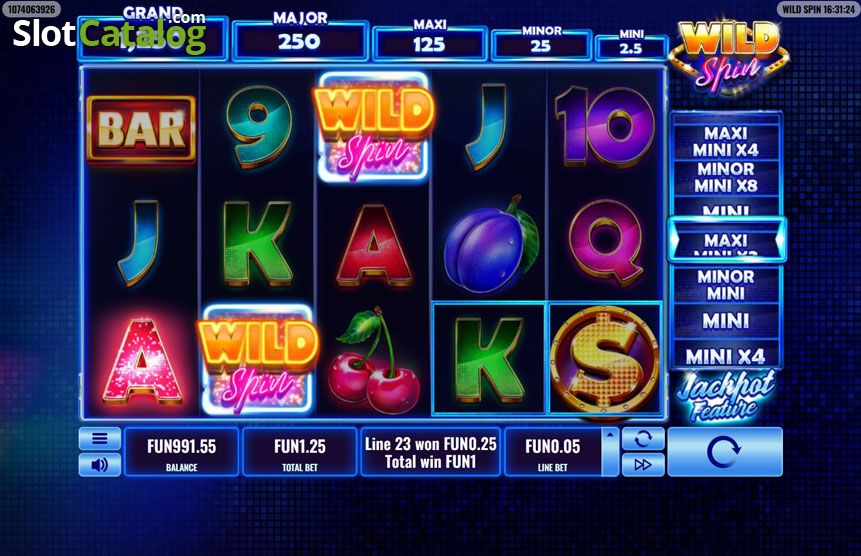The height and width of the screenshot is (556, 861).
Task: Click the golden dollar scatter symbol
Action: point(604,358)
